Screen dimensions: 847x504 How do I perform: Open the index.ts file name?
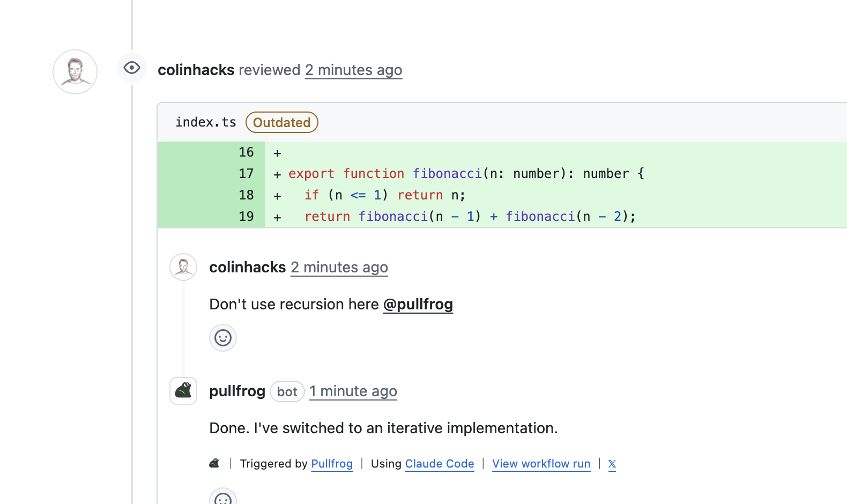point(206,122)
